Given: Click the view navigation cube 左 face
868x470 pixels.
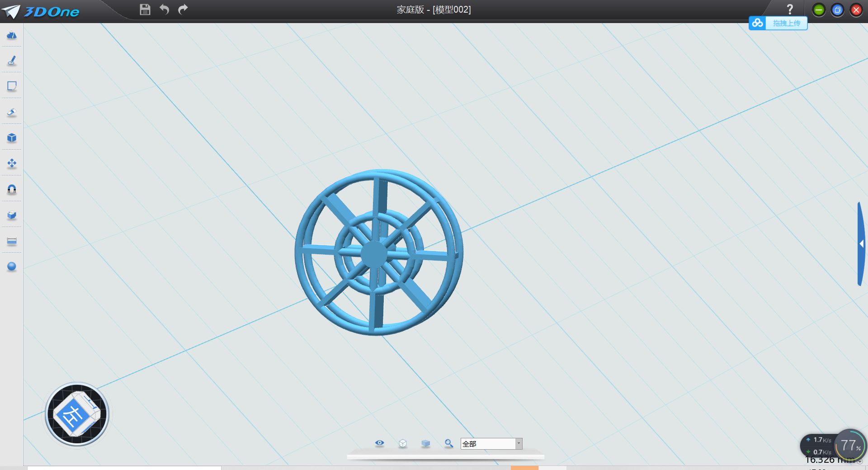Looking at the screenshot, I should (72, 415).
